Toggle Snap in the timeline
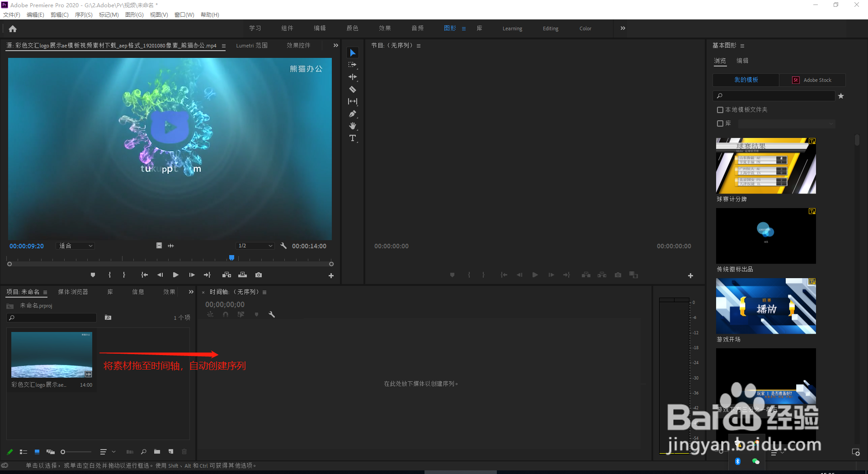Viewport: 868px width, 474px height. point(226,314)
